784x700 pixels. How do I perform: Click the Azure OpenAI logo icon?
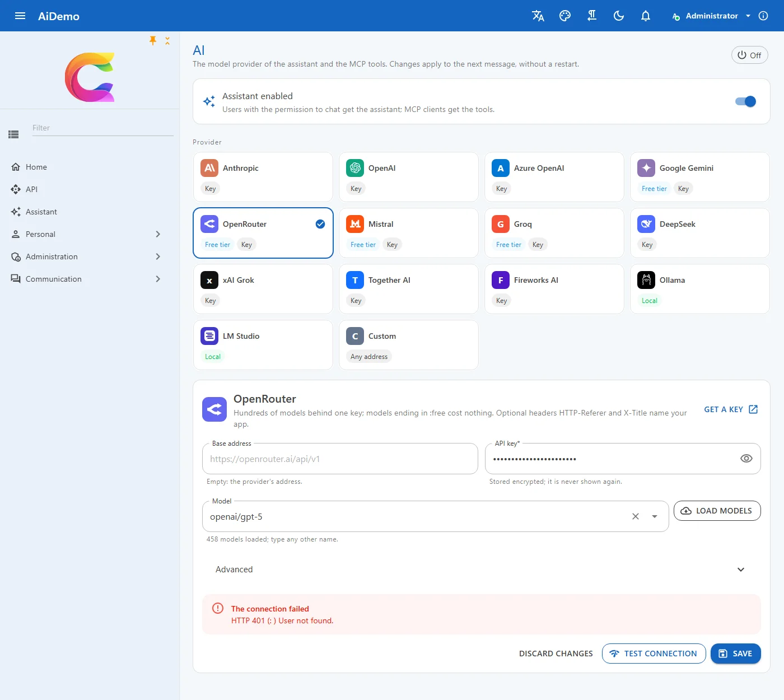point(501,168)
